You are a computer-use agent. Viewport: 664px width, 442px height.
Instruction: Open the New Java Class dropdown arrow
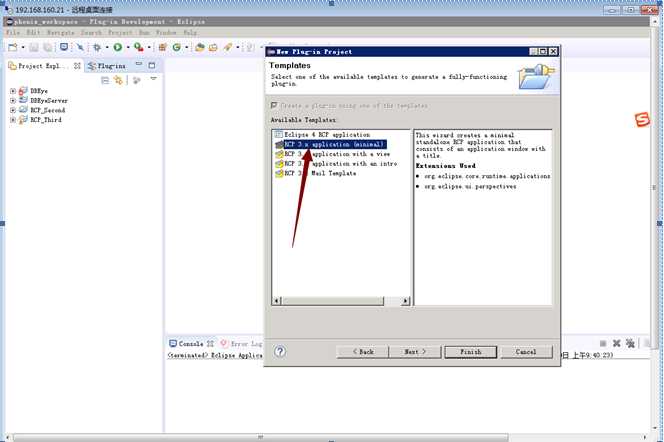coord(186,47)
